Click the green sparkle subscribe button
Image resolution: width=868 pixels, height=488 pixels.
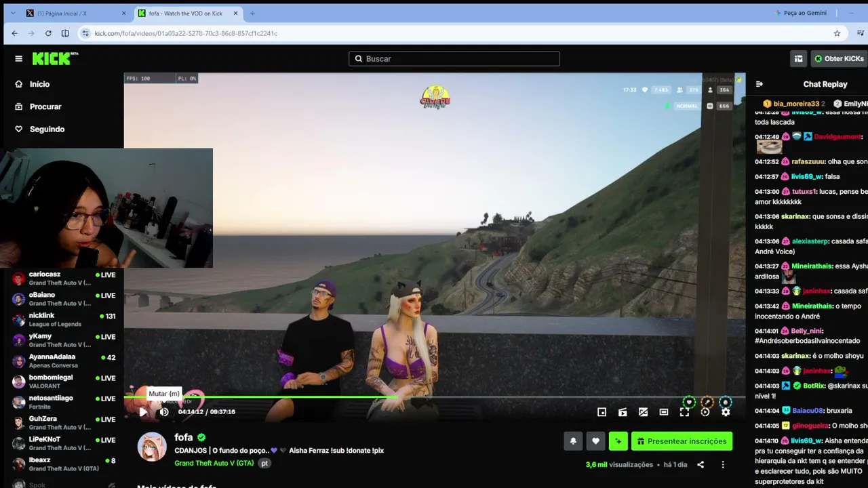[618, 441]
